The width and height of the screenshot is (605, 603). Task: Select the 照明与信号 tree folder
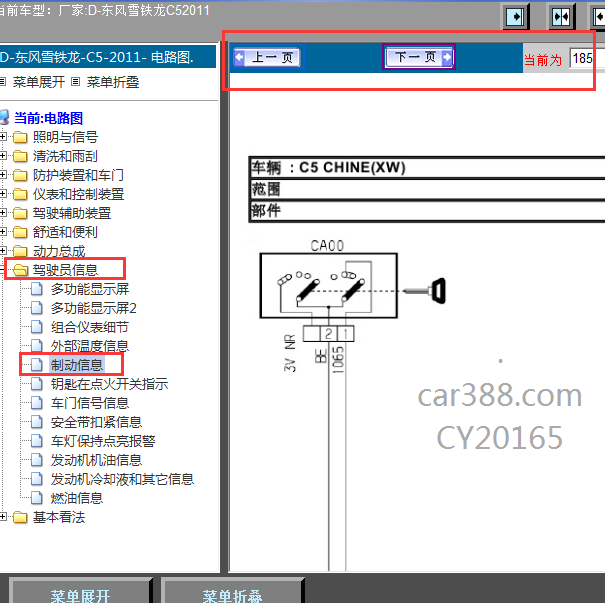click(x=65, y=137)
